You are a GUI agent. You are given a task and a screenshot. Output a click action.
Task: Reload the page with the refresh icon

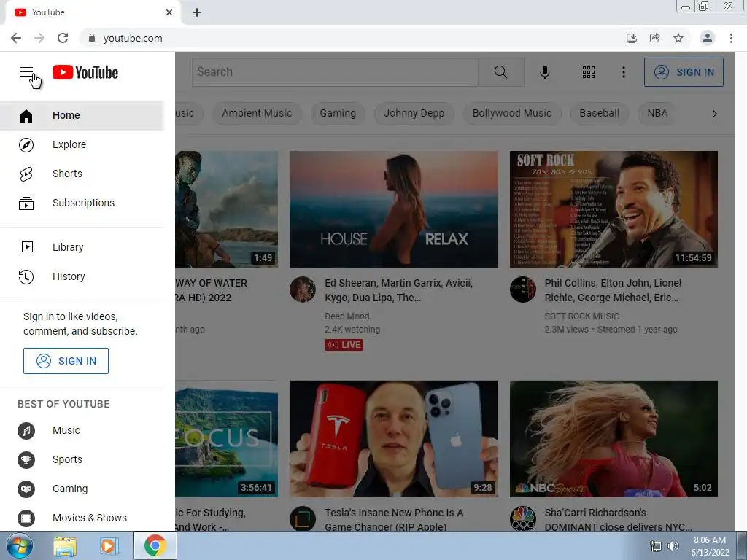click(x=63, y=38)
